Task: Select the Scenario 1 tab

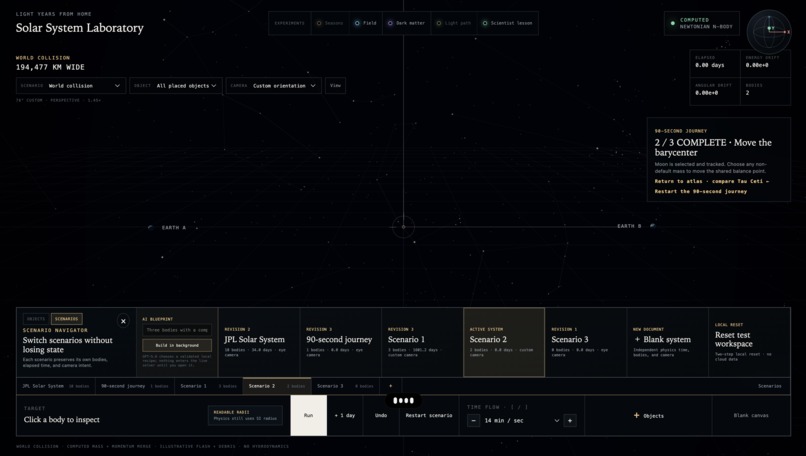Action: click(x=208, y=386)
